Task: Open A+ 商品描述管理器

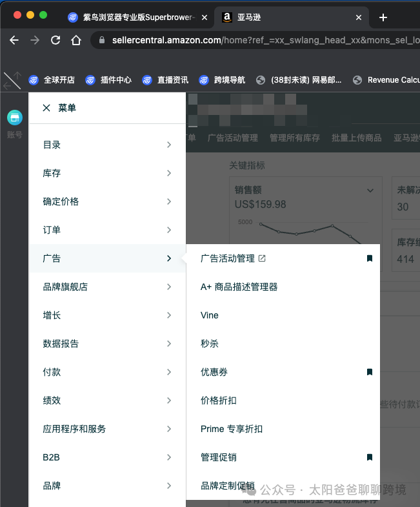Action: pyautogui.click(x=239, y=287)
